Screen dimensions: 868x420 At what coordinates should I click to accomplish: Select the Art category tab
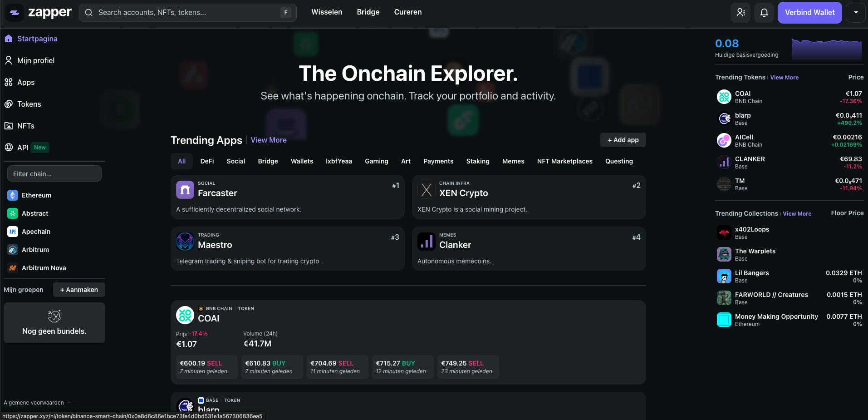pyautogui.click(x=406, y=161)
